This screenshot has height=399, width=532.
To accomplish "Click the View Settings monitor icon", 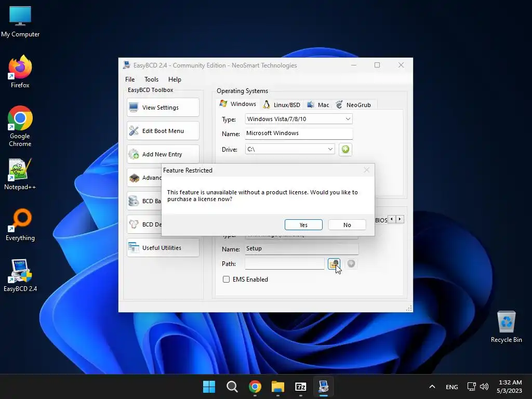I will [134, 107].
